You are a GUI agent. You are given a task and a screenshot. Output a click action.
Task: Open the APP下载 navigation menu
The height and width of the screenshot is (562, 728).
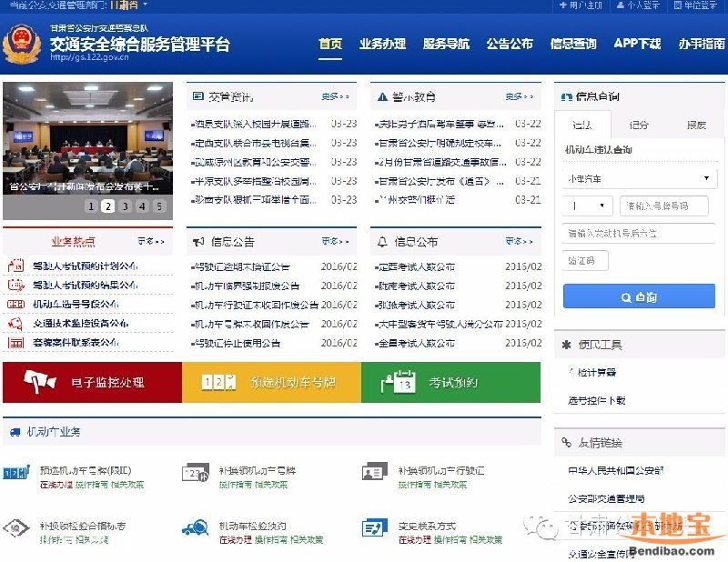point(637,44)
